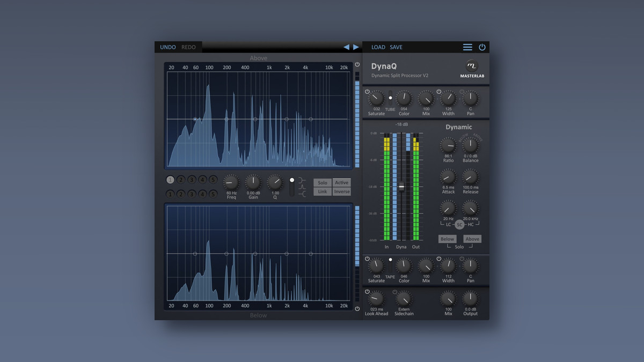Toggle Extern Sidechain power icon

pyautogui.click(x=395, y=292)
